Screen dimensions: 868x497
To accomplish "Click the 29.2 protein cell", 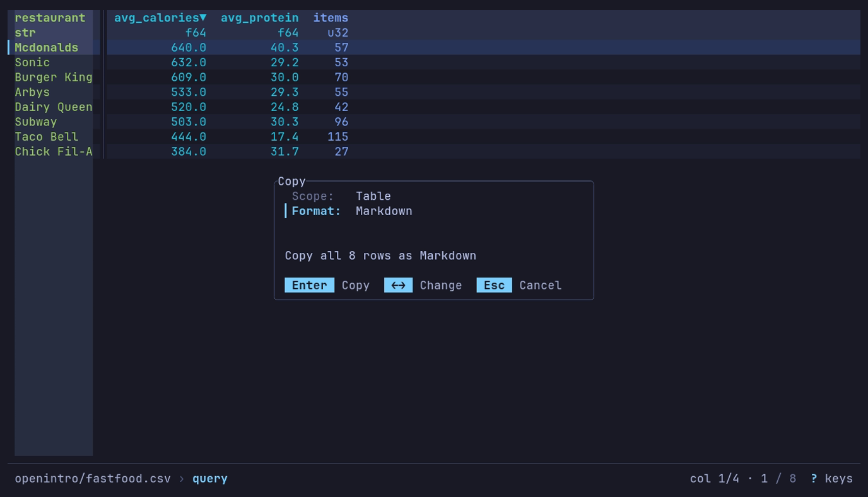I will [x=284, y=62].
